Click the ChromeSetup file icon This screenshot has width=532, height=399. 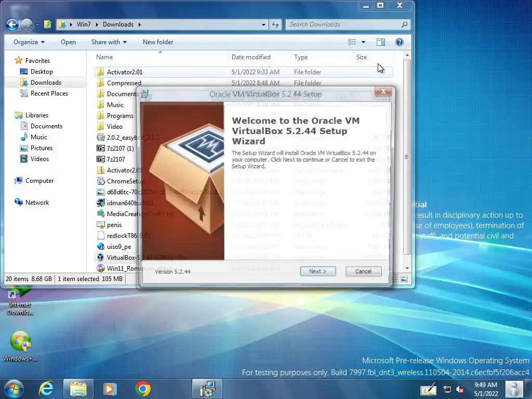pyautogui.click(x=100, y=181)
